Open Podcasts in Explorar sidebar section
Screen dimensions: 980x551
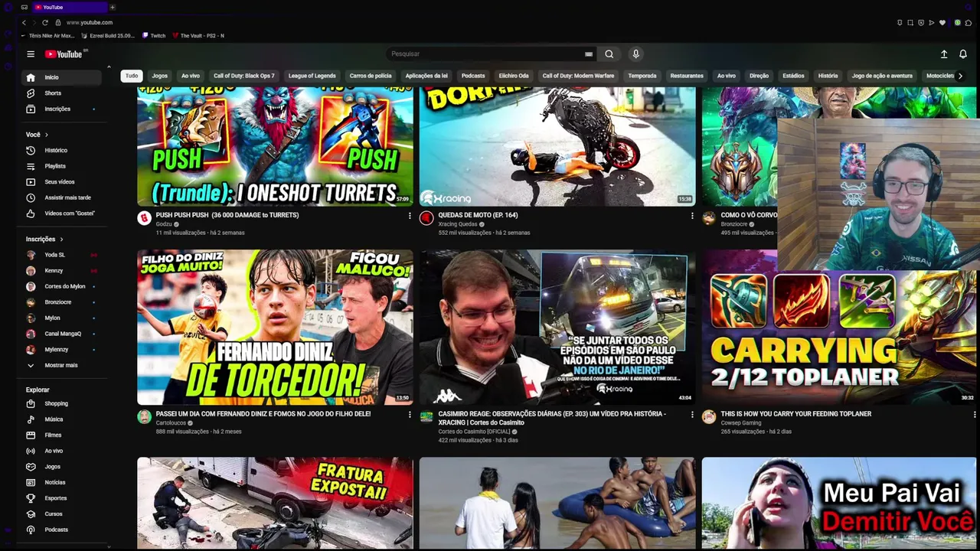coord(61,530)
